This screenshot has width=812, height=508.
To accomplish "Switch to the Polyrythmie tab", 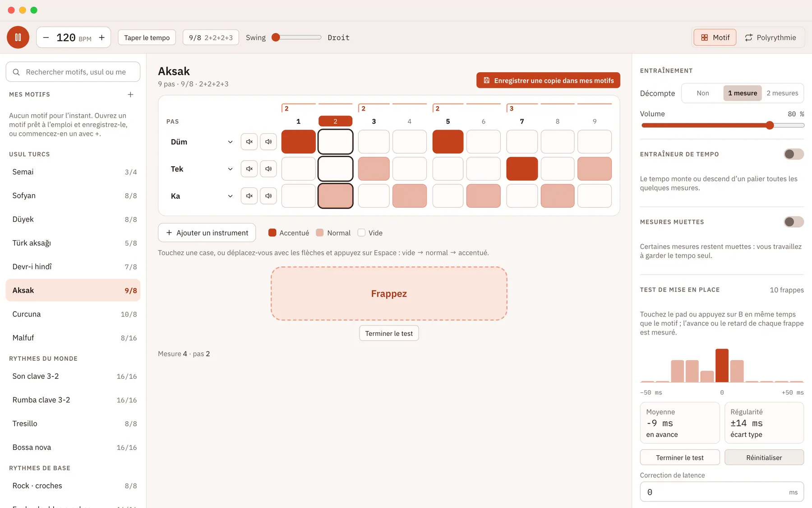I will point(770,37).
